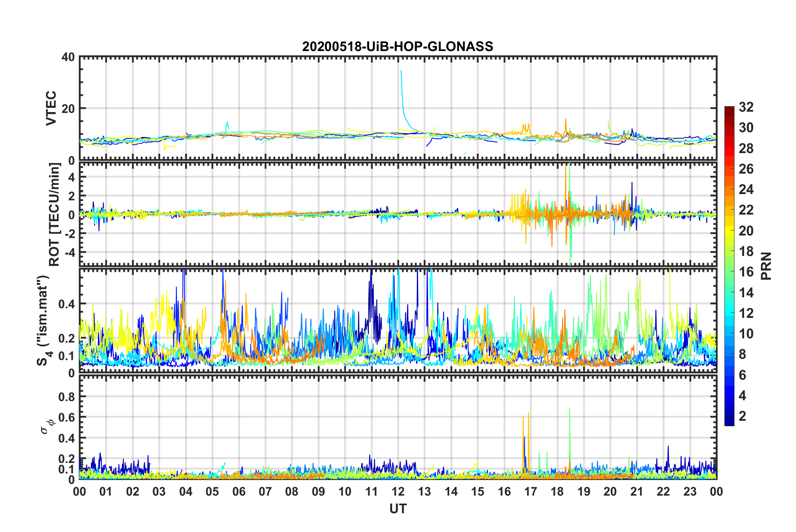Click UT axis hour label 03

coord(159,491)
